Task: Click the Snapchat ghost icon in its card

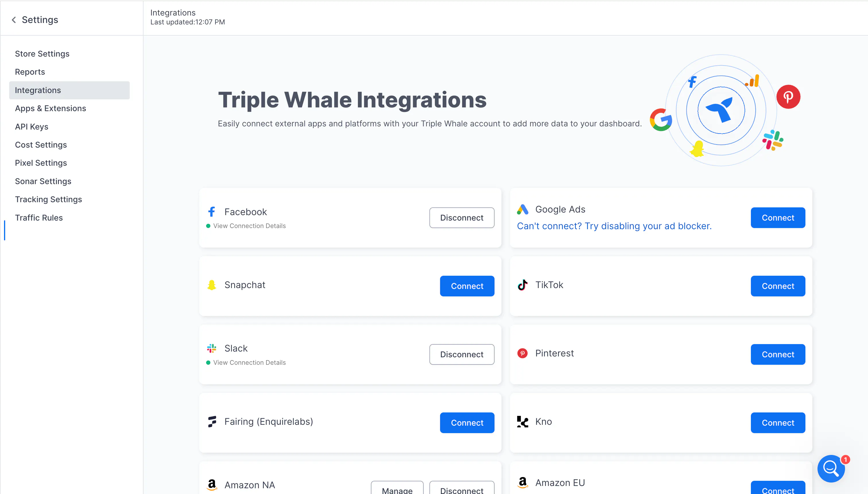Action: coord(212,285)
